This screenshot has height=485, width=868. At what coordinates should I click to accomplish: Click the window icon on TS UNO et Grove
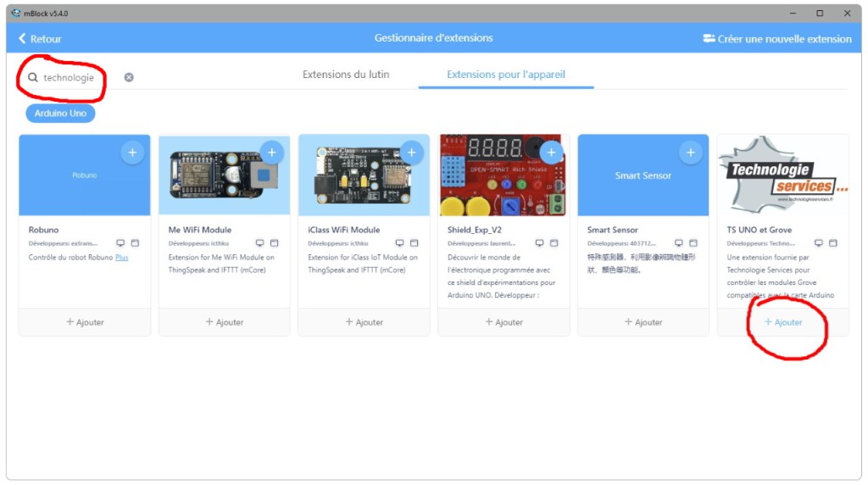coord(833,243)
